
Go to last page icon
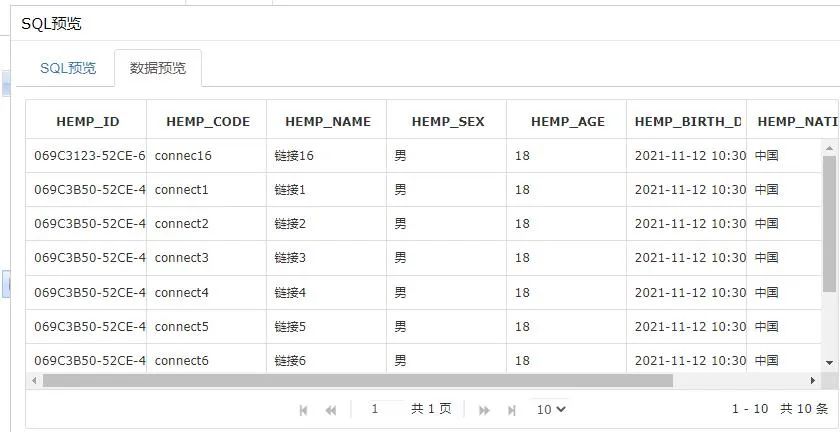click(x=512, y=410)
